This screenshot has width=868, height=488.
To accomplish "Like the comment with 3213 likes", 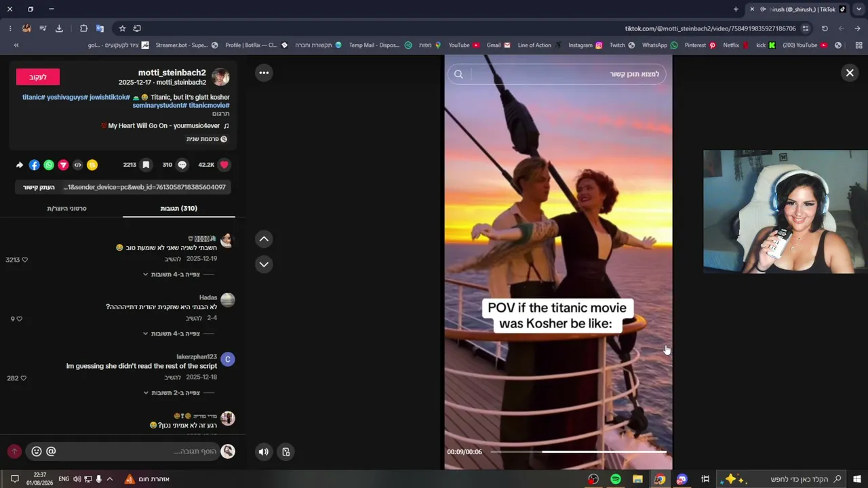I will click(x=25, y=260).
